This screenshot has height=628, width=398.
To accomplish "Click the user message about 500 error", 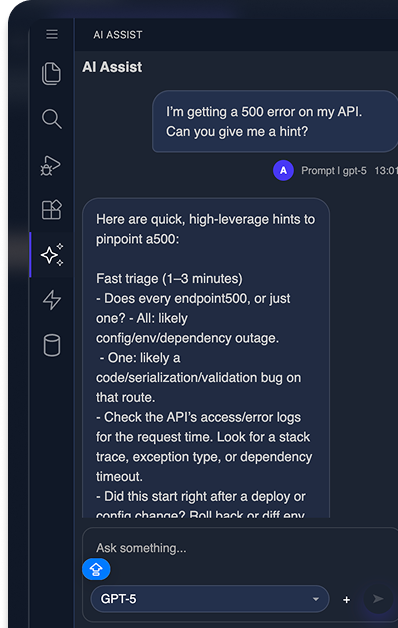I will tap(275, 121).
